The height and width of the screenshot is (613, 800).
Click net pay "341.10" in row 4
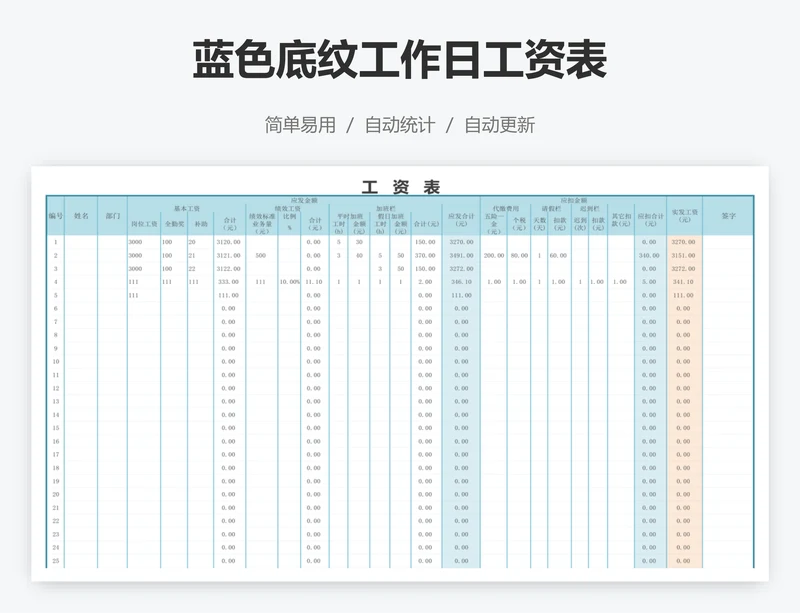click(683, 282)
